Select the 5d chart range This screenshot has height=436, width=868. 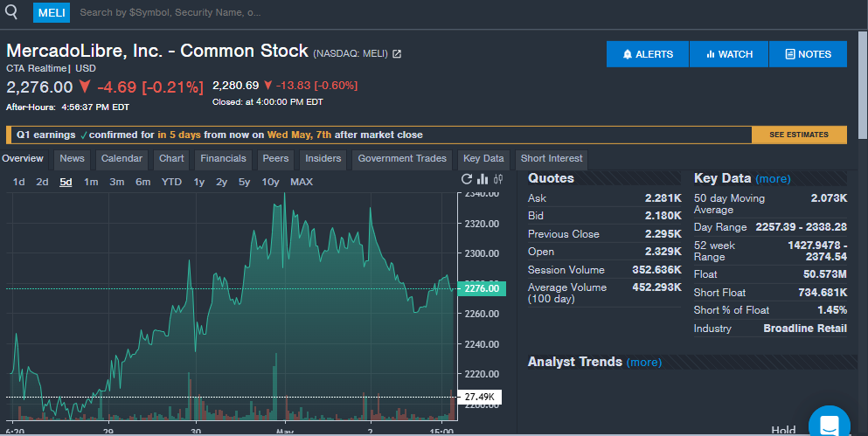(66, 182)
